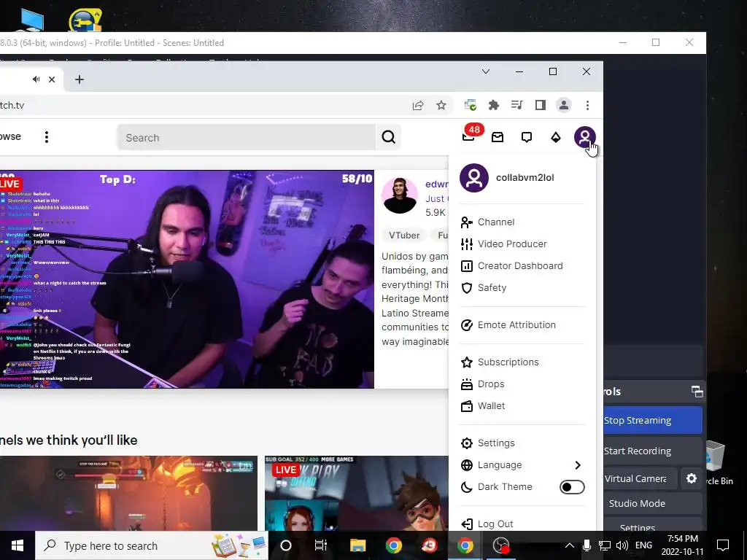
Task: Toggle the Dark Theme switch
Action: coord(572,486)
